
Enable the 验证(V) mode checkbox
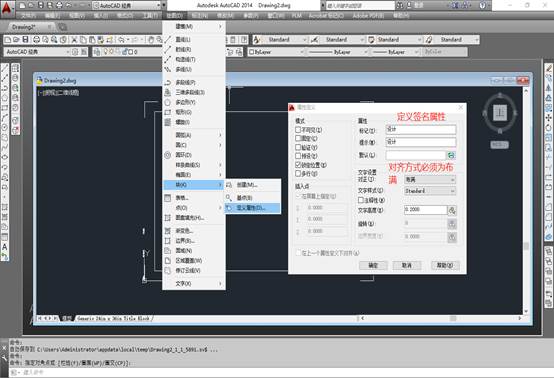298,147
